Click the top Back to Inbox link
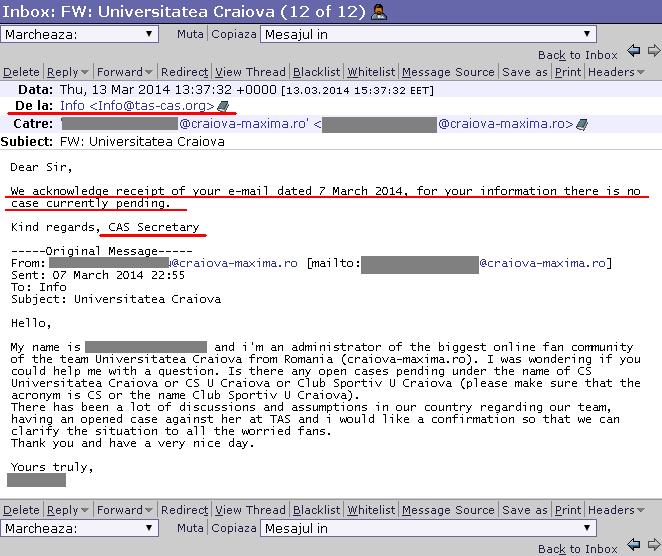The height and width of the screenshot is (556, 662). pos(578,55)
